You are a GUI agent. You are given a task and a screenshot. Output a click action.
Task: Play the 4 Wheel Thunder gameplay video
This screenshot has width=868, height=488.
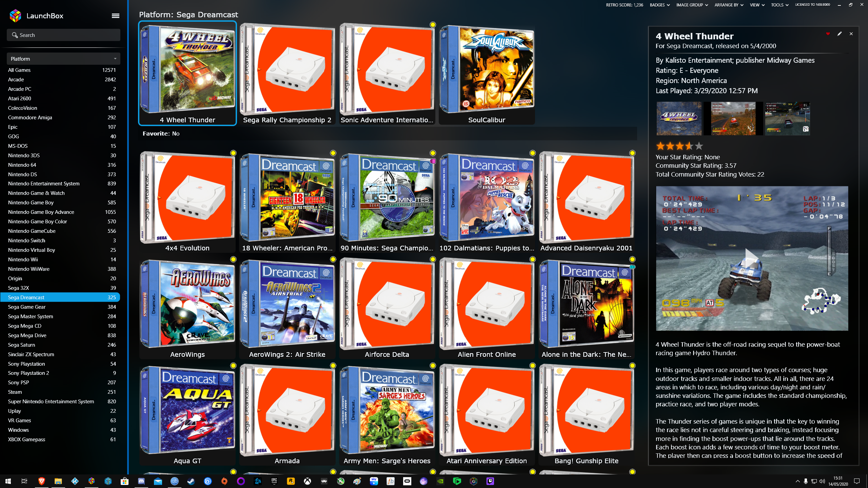click(752, 258)
